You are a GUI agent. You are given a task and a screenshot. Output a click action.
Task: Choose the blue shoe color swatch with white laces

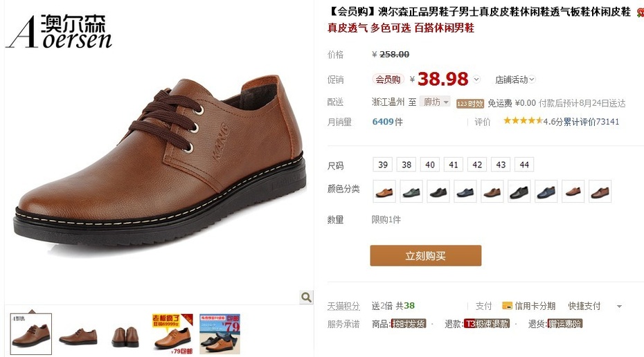(x=546, y=191)
